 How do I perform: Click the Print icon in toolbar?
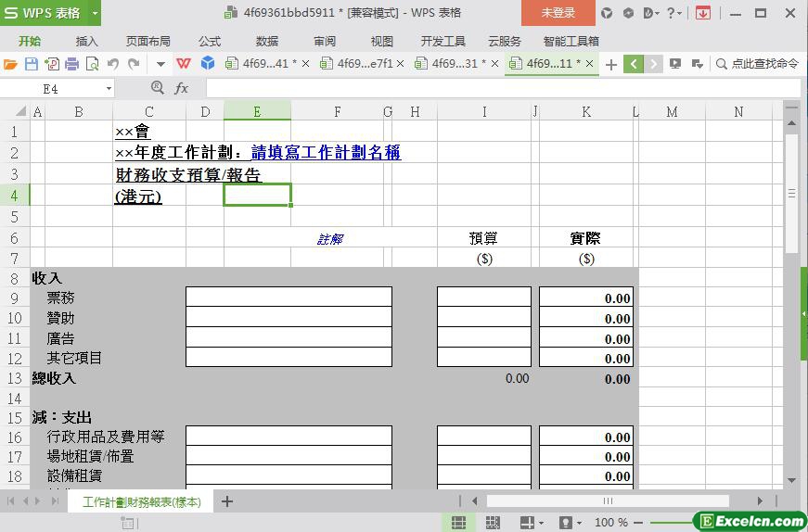(71, 64)
